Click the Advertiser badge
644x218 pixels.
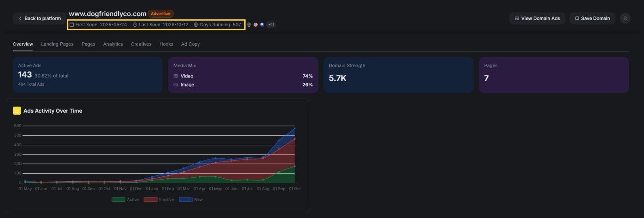[x=161, y=14]
